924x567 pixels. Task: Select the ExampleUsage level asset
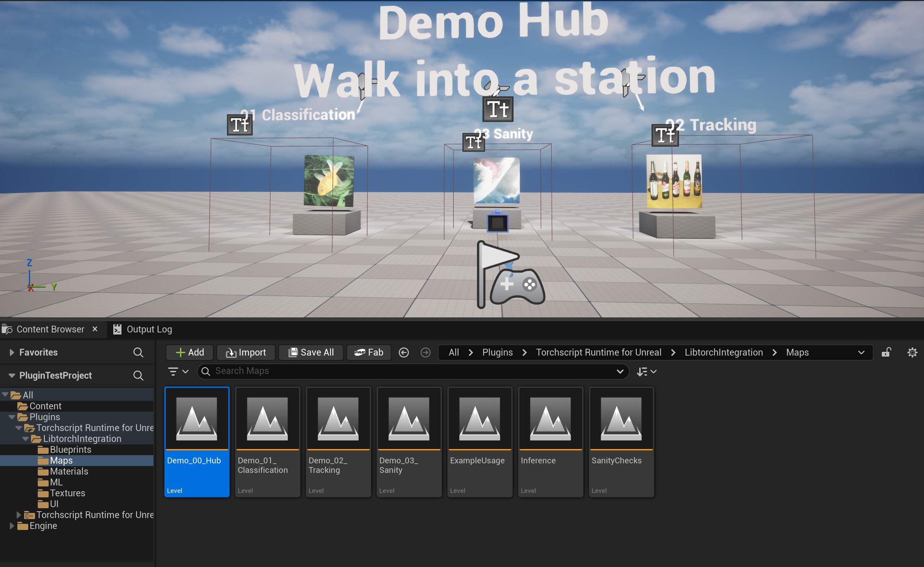(x=480, y=442)
